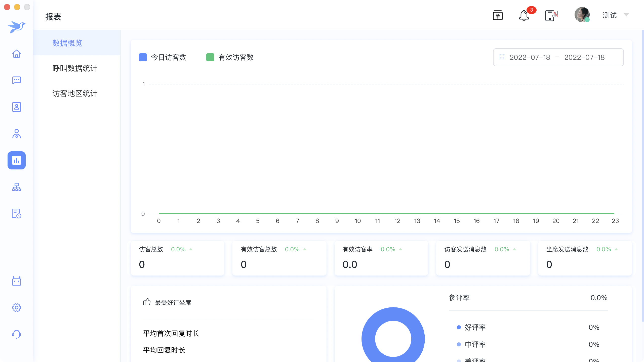Select 呼叫数据统计 menu item
This screenshot has height=362, width=644.
coord(75,68)
